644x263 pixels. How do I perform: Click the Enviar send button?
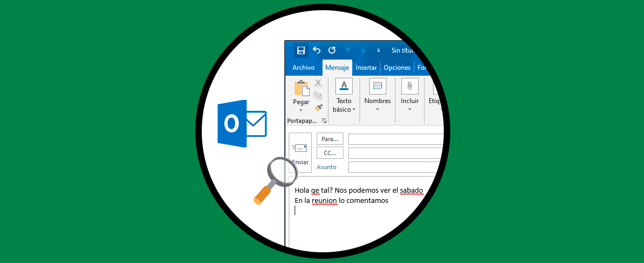300,152
